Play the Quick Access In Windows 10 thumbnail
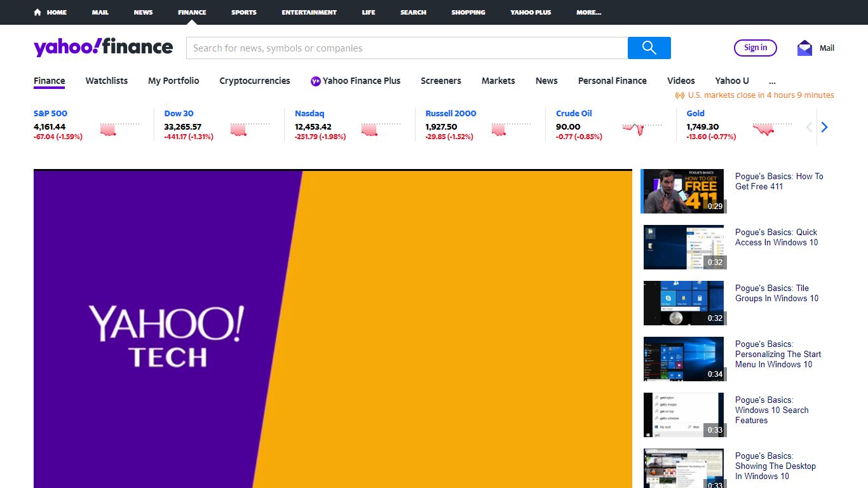This screenshot has height=488, width=868. 684,247
